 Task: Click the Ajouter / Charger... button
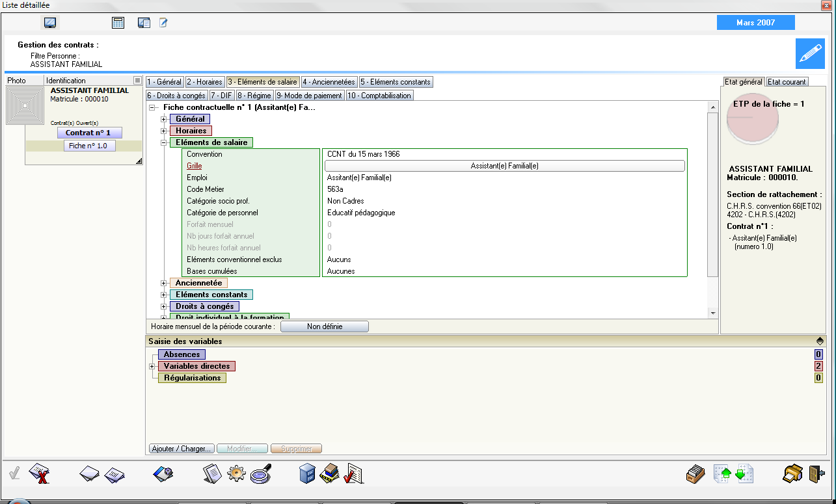[x=182, y=449]
